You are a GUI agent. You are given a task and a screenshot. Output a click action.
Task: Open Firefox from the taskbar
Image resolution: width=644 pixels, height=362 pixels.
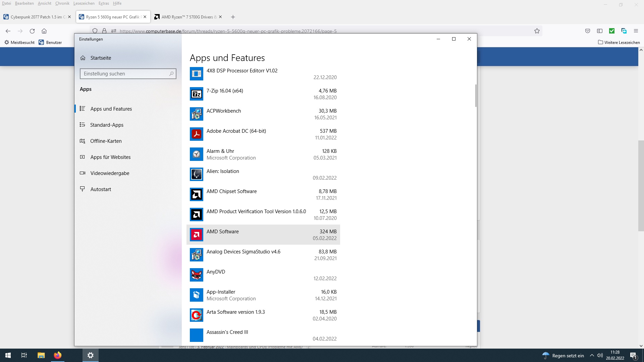click(x=58, y=355)
